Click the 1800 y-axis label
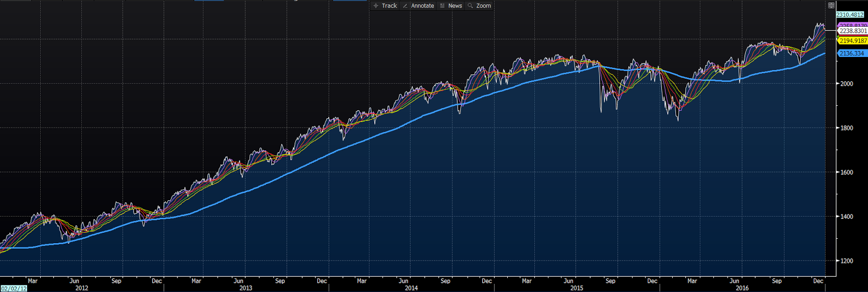This screenshot has height=292, width=868. pos(847,128)
